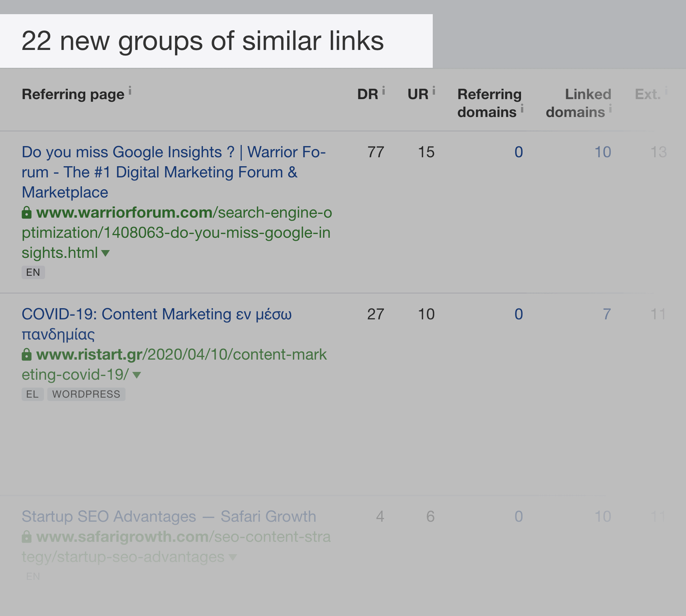Click the EN tag under safarigrowth row
Image resolution: width=686 pixels, height=616 pixels.
click(x=33, y=576)
